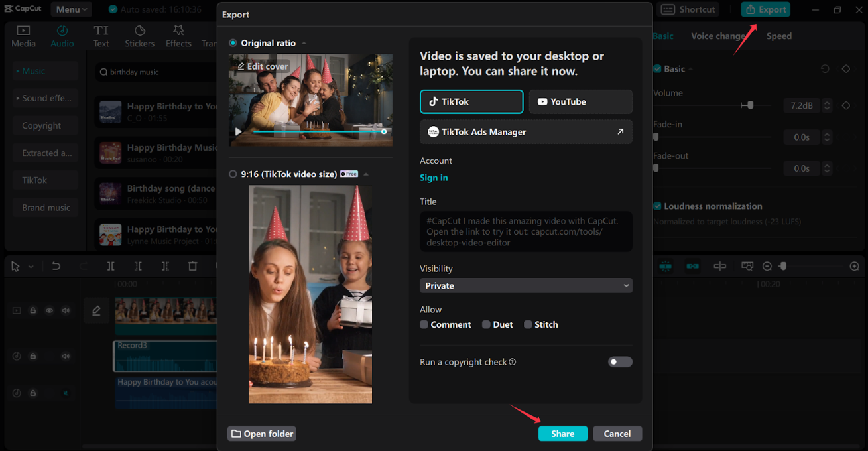Open the Brand music category
Viewport: 868px width, 451px height.
[x=45, y=208]
